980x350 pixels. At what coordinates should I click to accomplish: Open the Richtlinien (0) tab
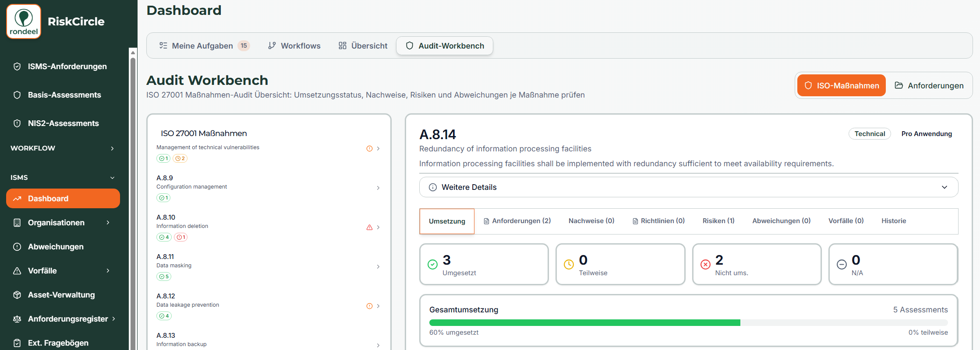658,221
